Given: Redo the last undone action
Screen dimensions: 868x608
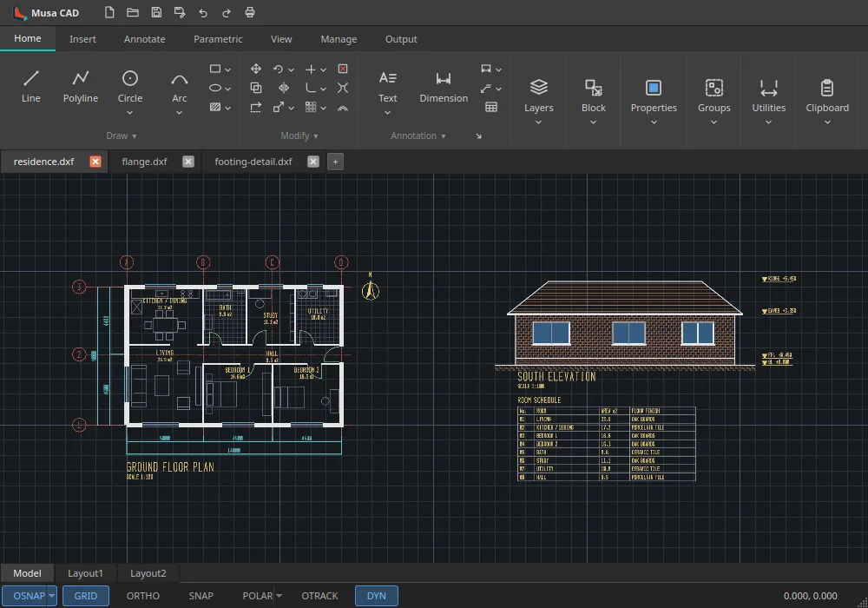Looking at the screenshot, I should coord(227,12).
